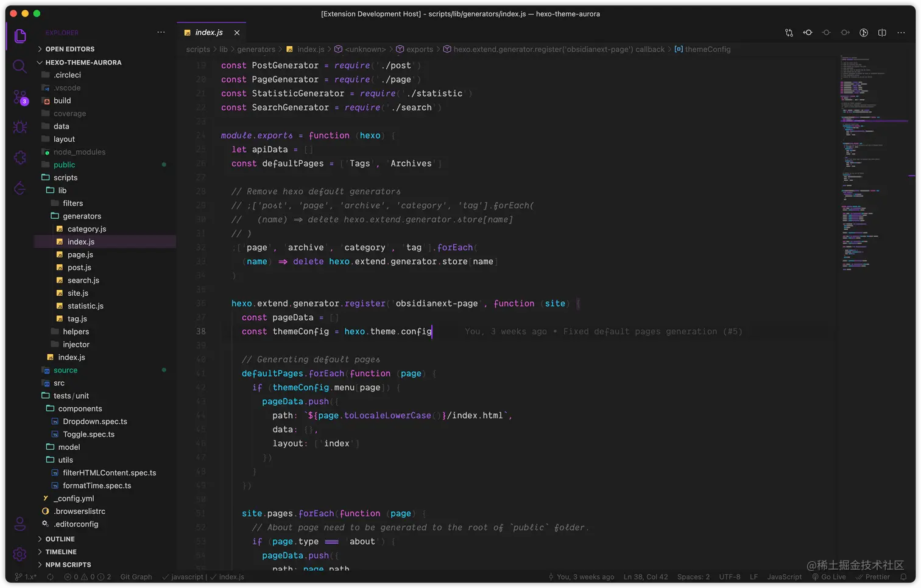This screenshot has height=588, width=921.
Task: Collapse the HEXO-THEME-AURORA root folder
Action: pos(83,63)
